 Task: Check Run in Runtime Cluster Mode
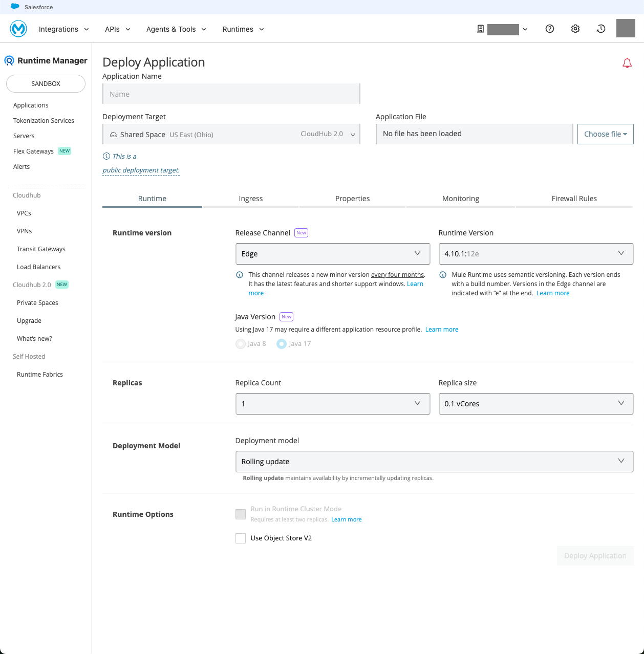pyautogui.click(x=241, y=514)
